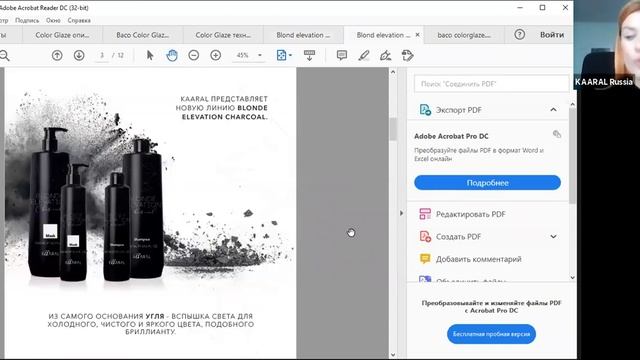
Task: Click the tools search field
Action: point(491,84)
